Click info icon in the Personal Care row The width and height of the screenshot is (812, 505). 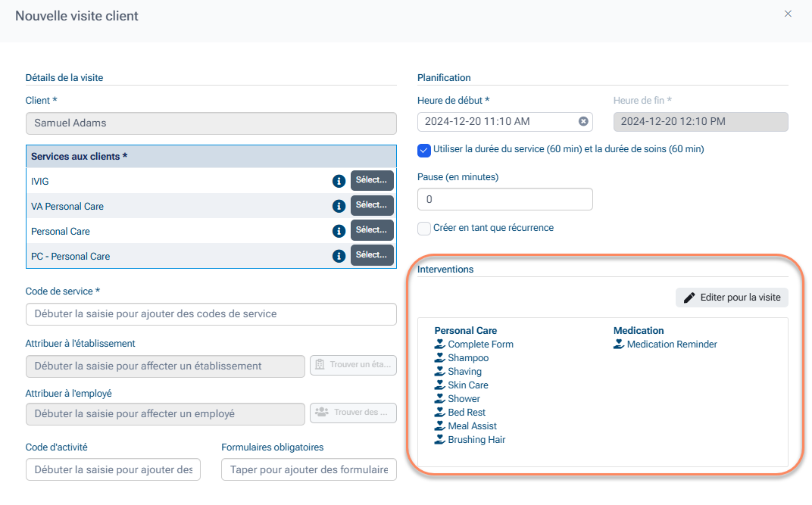point(339,231)
